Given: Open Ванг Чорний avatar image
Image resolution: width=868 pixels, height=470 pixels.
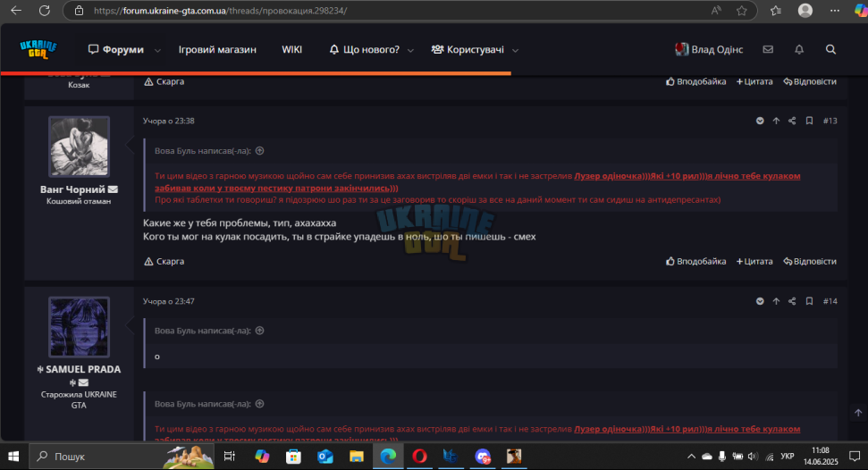Looking at the screenshot, I should pyautogui.click(x=79, y=147).
